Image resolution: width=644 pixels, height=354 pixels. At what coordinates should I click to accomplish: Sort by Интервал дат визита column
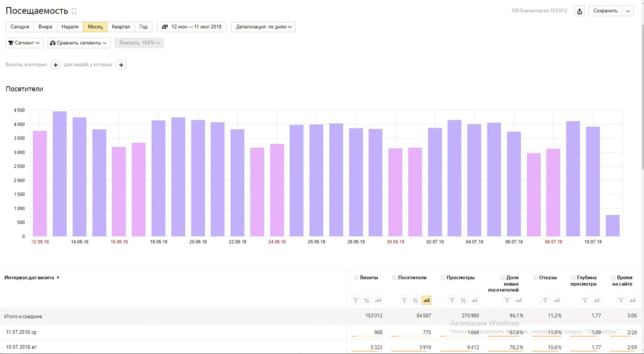click(x=32, y=278)
